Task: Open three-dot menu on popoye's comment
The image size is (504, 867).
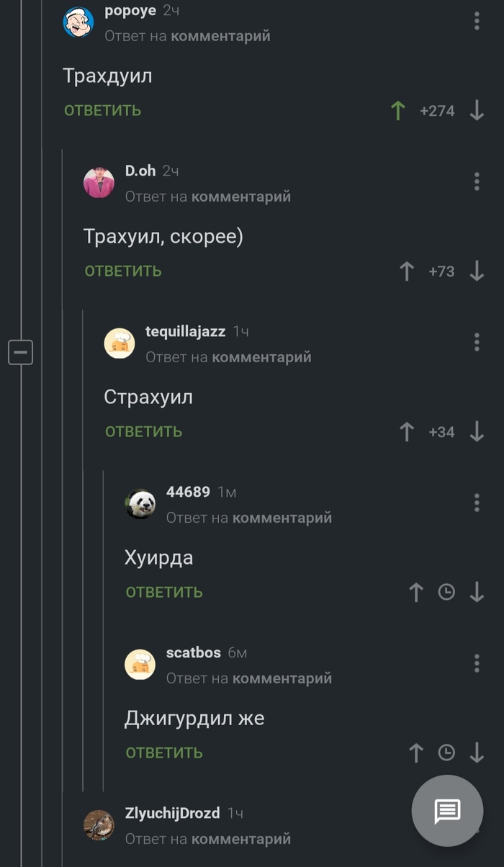Action: pos(477,21)
